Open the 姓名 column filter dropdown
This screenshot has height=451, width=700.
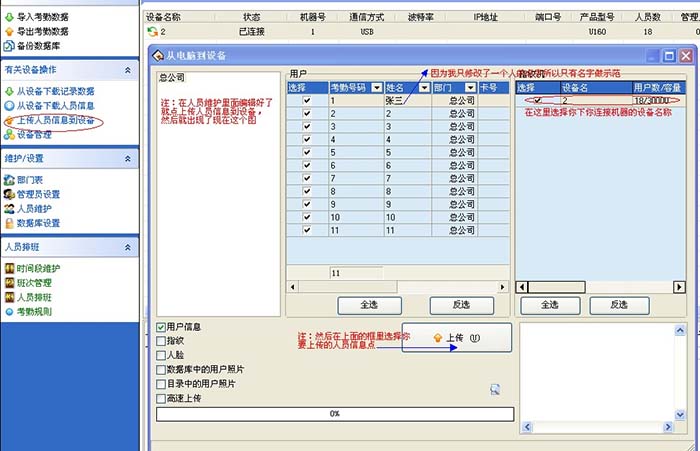tap(424, 88)
